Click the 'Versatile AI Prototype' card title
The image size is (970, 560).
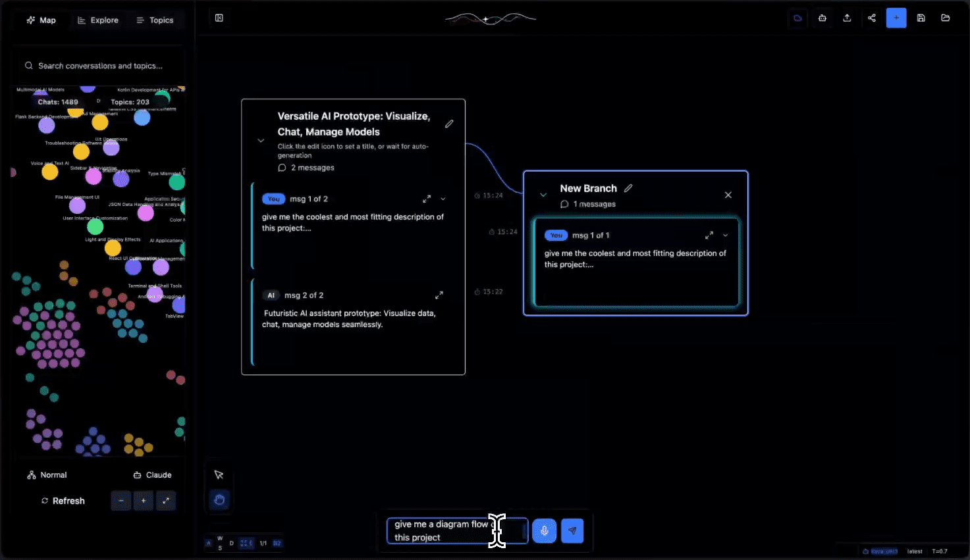coord(354,124)
